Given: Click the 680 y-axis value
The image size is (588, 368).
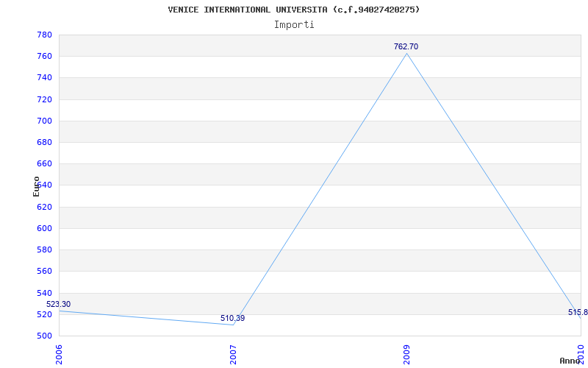Looking at the screenshot, I should point(44,142).
